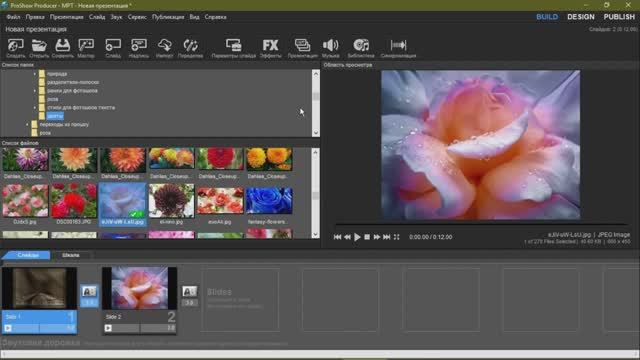Viewport: 640px width, 360px height.
Task: Select Slide 2 rose thumbnail in slide list
Action: pyautogui.click(x=139, y=288)
